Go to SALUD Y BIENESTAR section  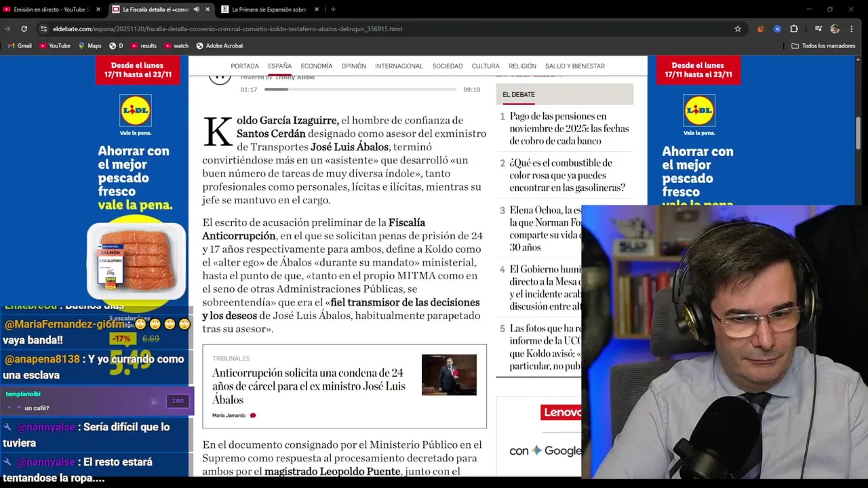tap(575, 66)
